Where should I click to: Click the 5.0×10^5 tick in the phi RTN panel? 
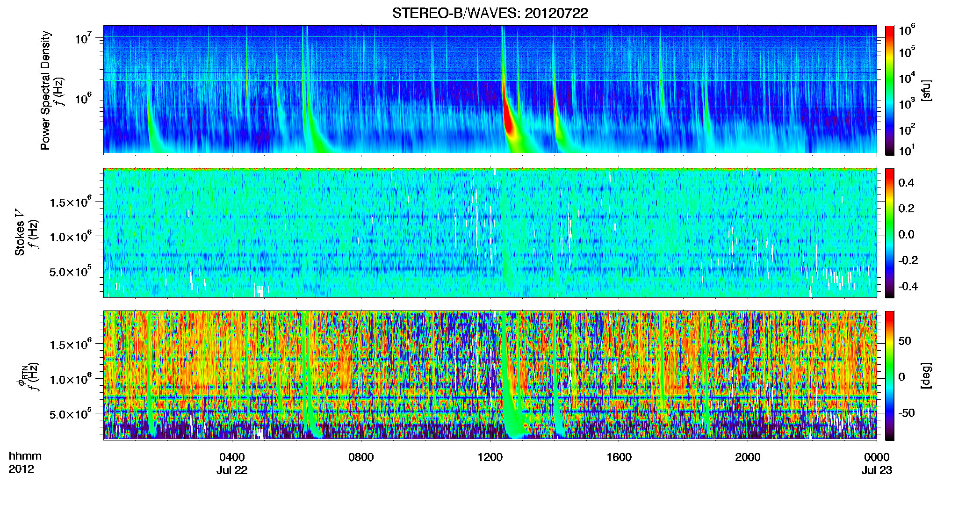pyautogui.click(x=70, y=414)
